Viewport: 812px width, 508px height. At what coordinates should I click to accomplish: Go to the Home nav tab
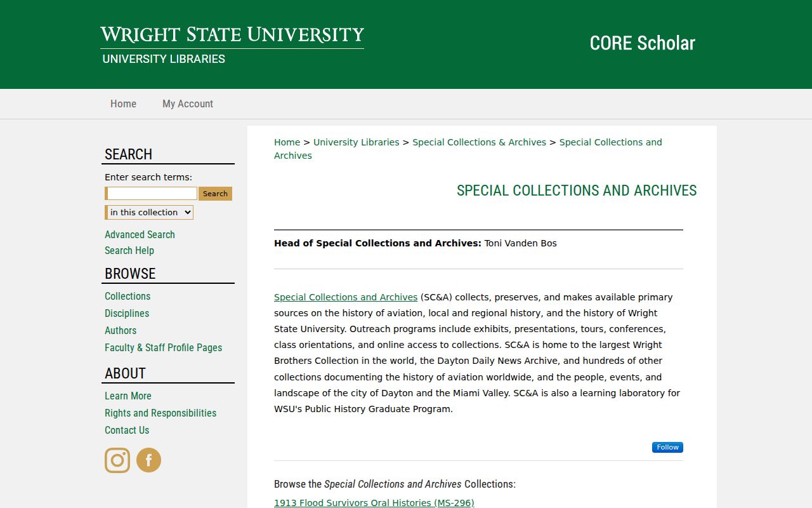[123, 104]
